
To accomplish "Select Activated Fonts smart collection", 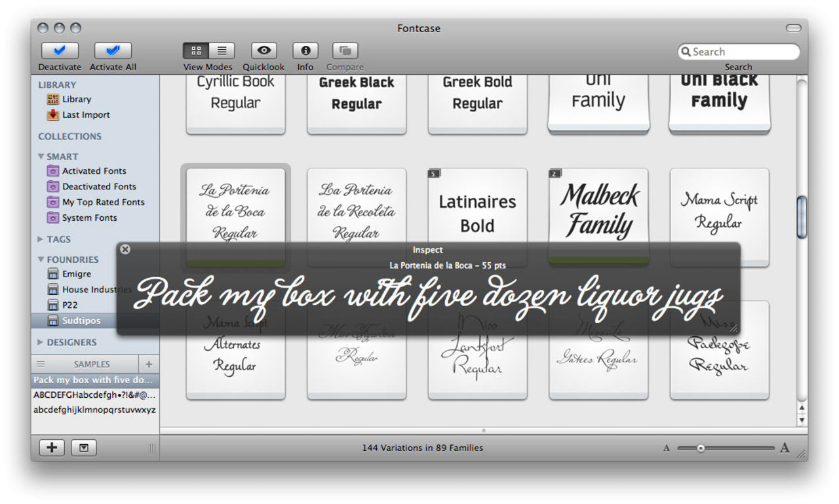I will tap(94, 171).
